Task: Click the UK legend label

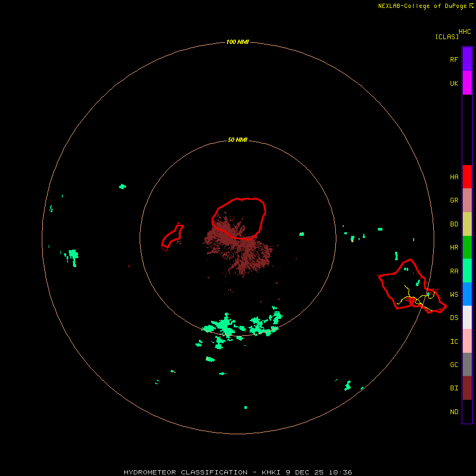Action: [454, 83]
